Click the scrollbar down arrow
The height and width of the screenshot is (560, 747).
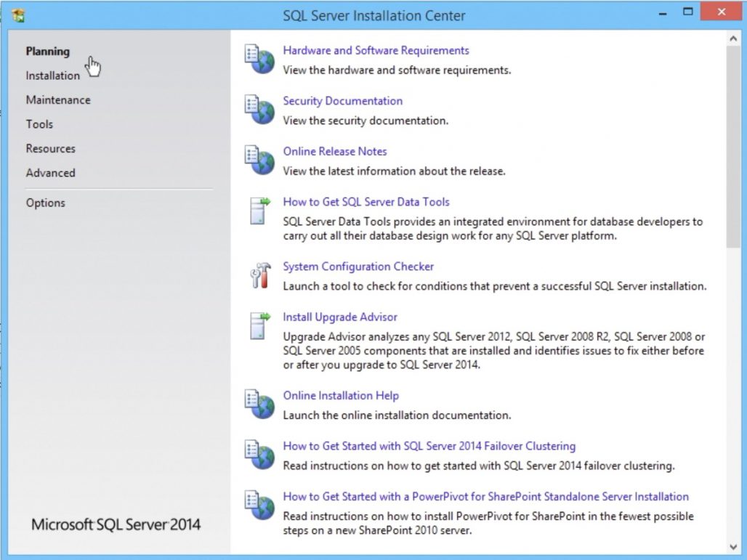(x=733, y=547)
